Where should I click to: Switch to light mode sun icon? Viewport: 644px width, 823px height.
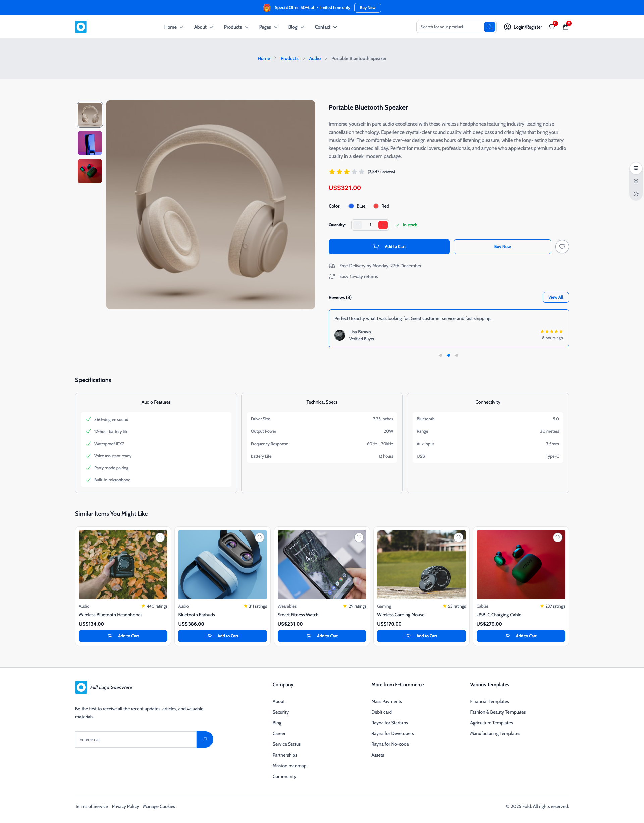coord(636,181)
